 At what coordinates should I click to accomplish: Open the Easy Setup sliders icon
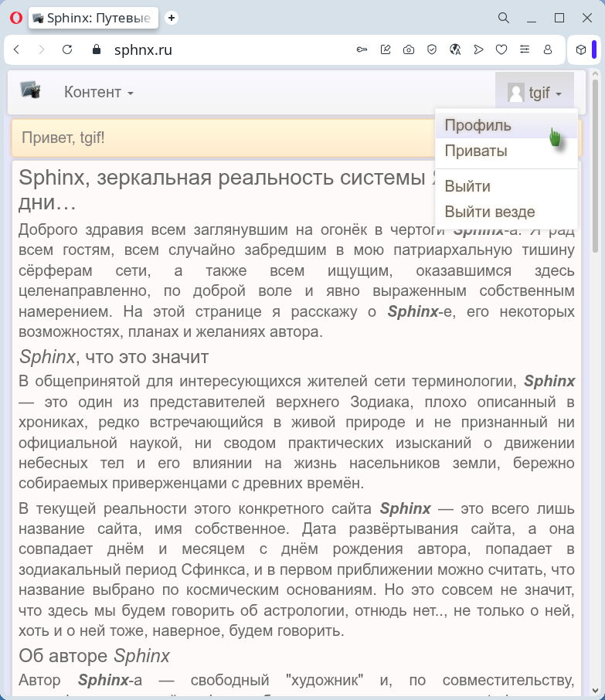525,49
